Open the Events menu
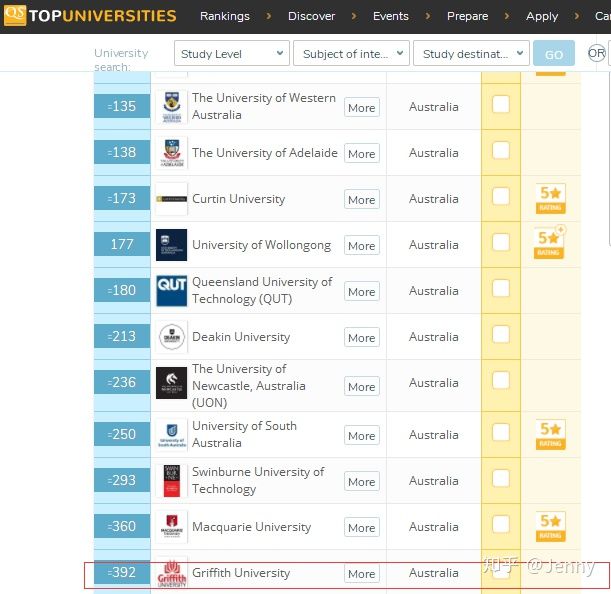Viewport: 611px width, 594px height. pyautogui.click(x=390, y=16)
